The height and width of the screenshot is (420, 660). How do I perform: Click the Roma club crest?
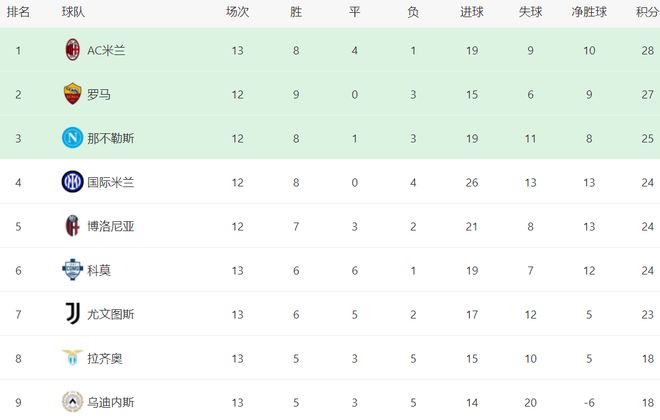[72, 94]
